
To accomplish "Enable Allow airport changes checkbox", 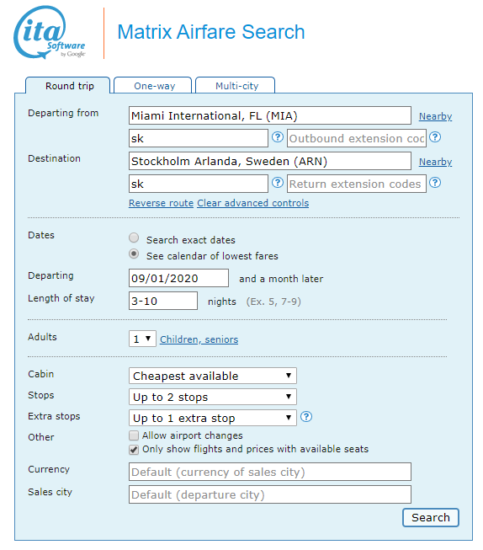I will pyautogui.click(x=134, y=436).
